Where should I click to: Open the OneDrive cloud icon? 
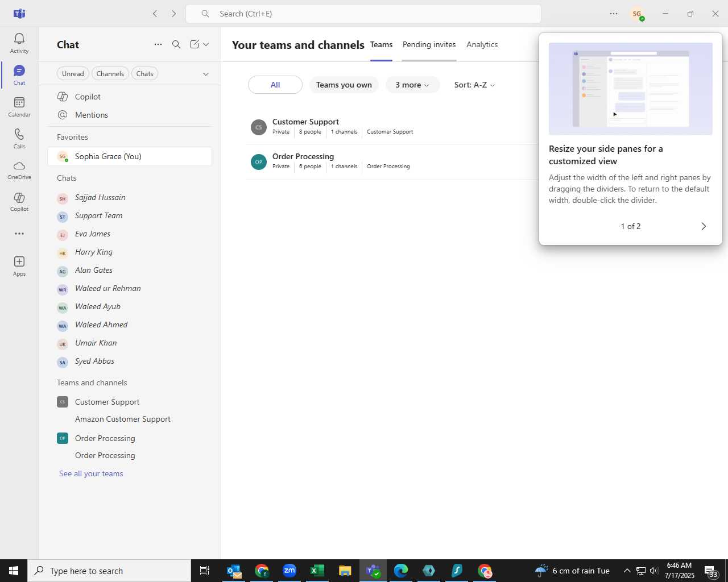[19, 170]
